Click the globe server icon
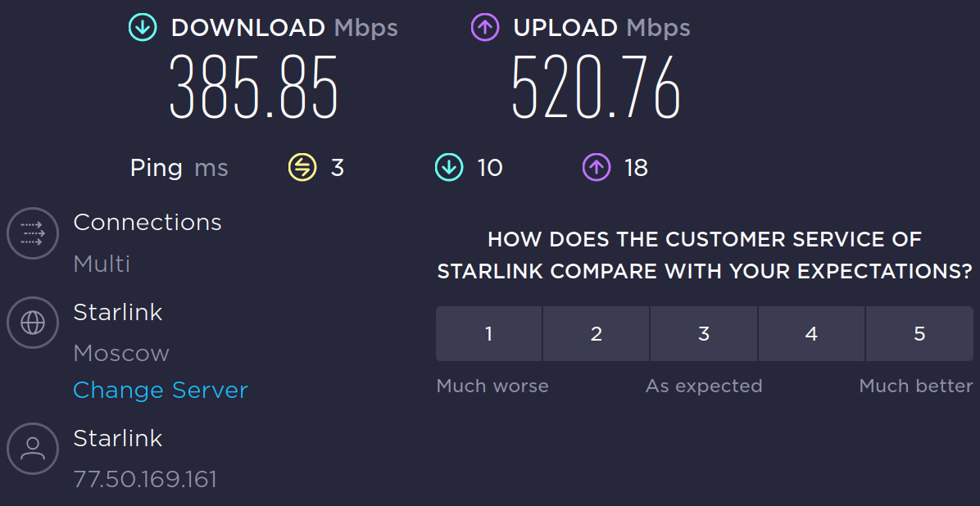This screenshot has width=980, height=506. (33, 323)
